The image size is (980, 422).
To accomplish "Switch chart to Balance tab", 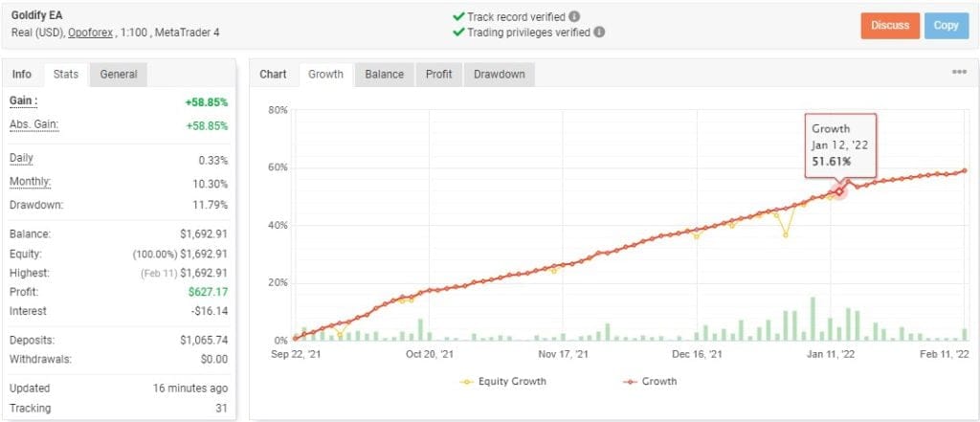I will [x=384, y=75].
